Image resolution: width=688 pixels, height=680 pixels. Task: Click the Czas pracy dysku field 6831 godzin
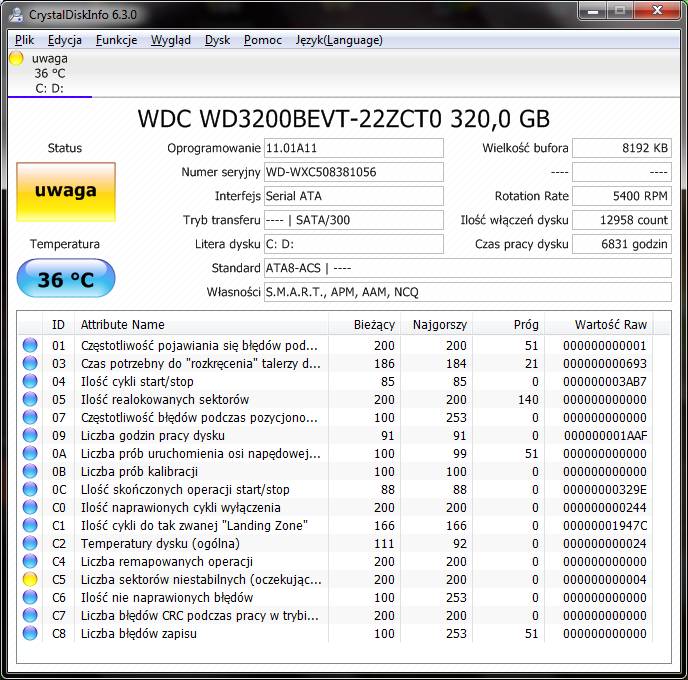622,244
